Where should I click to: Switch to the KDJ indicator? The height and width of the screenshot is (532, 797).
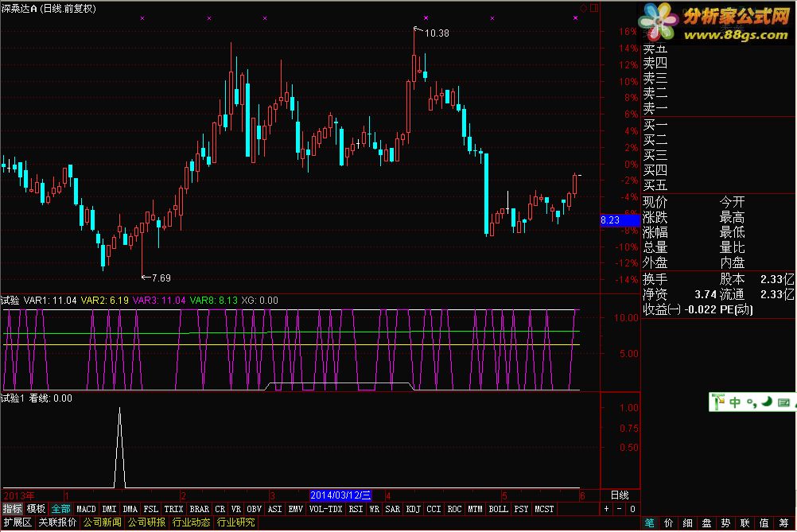point(413,509)
